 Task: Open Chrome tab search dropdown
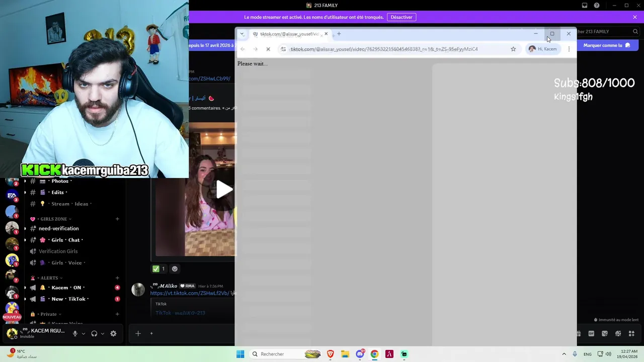pos(242,34)
